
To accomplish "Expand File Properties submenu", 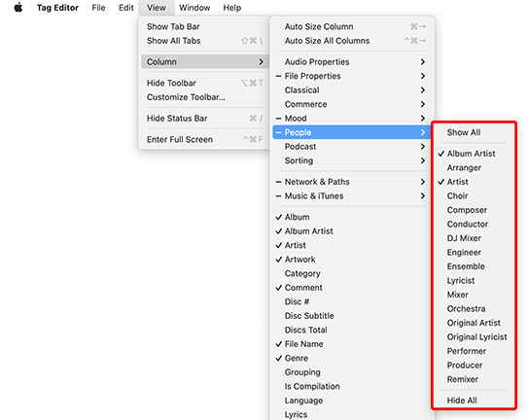I will point(352,76).
